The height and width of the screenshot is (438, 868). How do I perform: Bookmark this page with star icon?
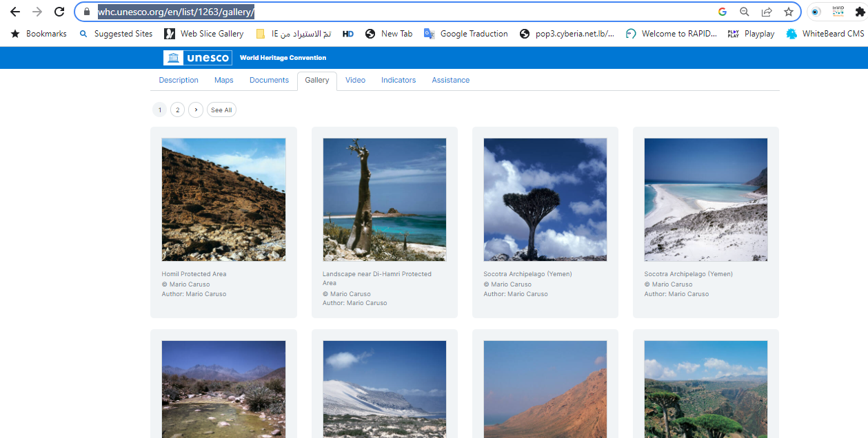[788, 12]
